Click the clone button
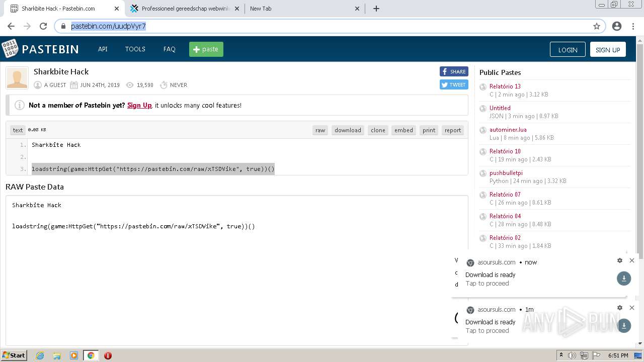This screenshot has height=362, width=644. [x=378, y=130]
